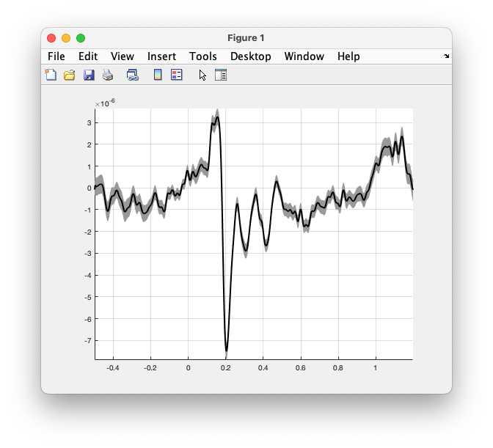The height and width of the screenshot is (448, 493).
Task: Toggle Insert Legend in the toolbar
Action: [x=177, y=75]
